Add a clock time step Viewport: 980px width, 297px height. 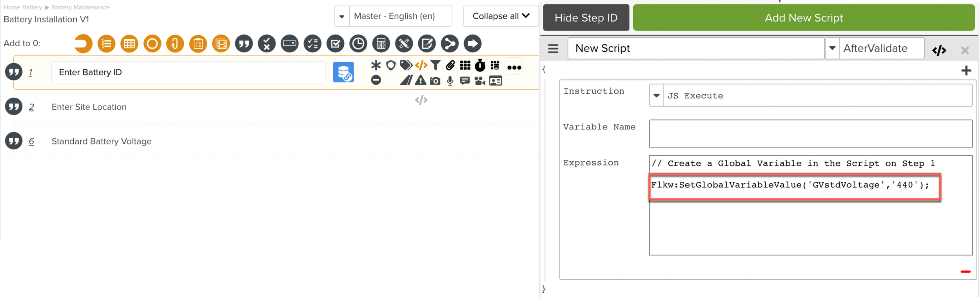(358, 44)
